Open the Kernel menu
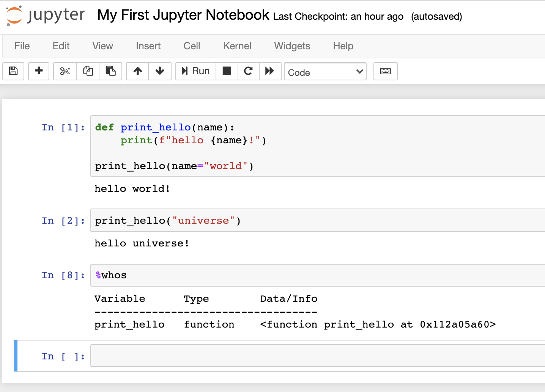This screenshot has width=545, height=392. coord(237,46)
